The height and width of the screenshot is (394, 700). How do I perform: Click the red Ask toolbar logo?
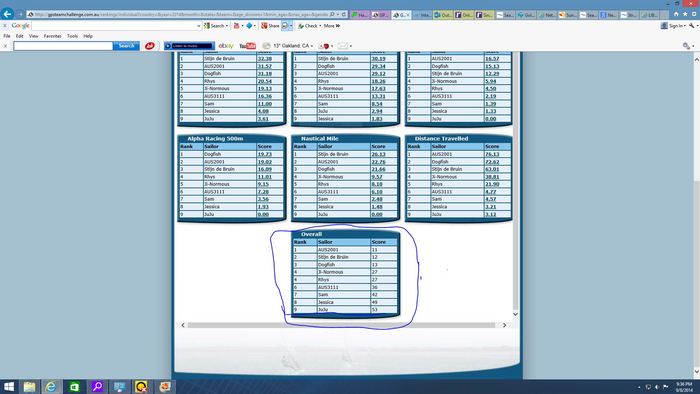point(150,46)
